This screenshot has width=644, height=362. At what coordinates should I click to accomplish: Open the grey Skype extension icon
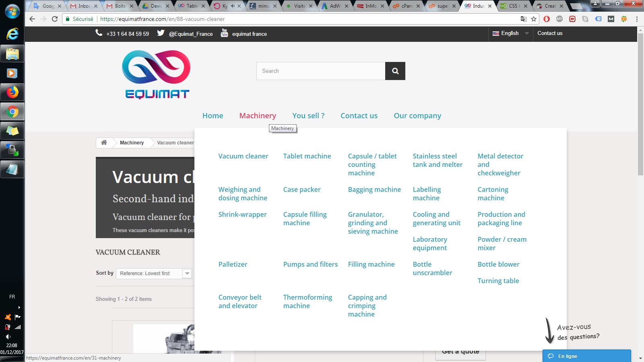pyautogui.click(x=585, y=19)
